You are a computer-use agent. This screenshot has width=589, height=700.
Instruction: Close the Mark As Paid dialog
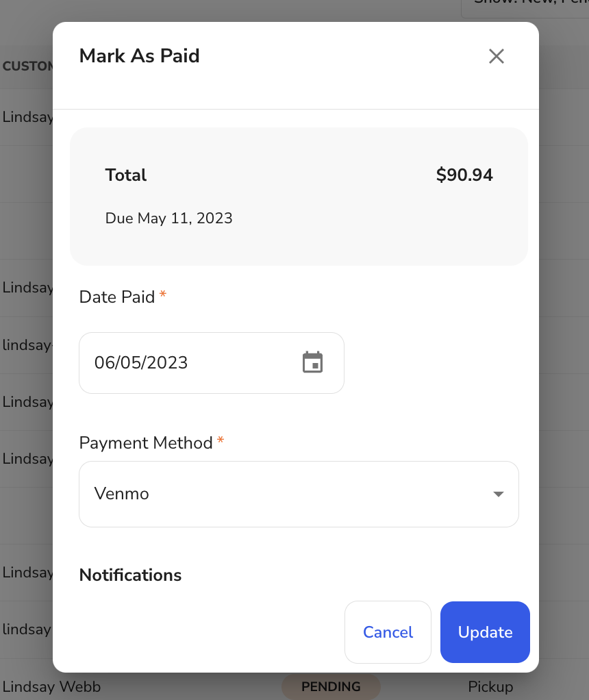tap(496, 56)
